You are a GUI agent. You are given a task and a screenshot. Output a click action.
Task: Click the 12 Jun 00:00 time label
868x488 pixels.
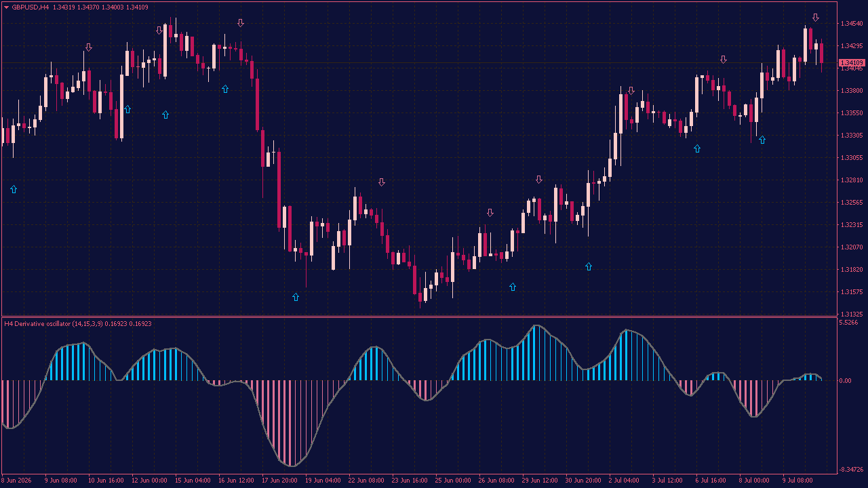(149, 481)
